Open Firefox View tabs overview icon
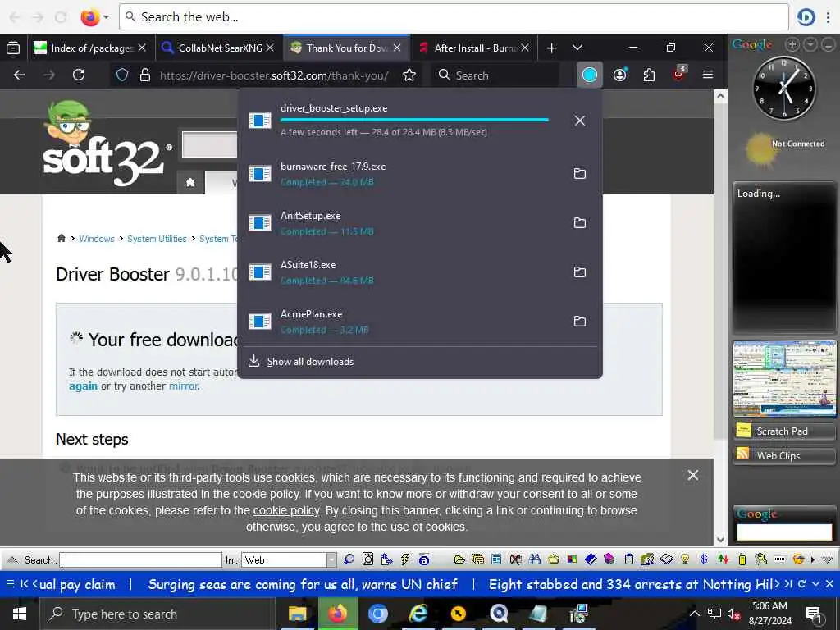The image size is (840, 630). pos(13,48)
